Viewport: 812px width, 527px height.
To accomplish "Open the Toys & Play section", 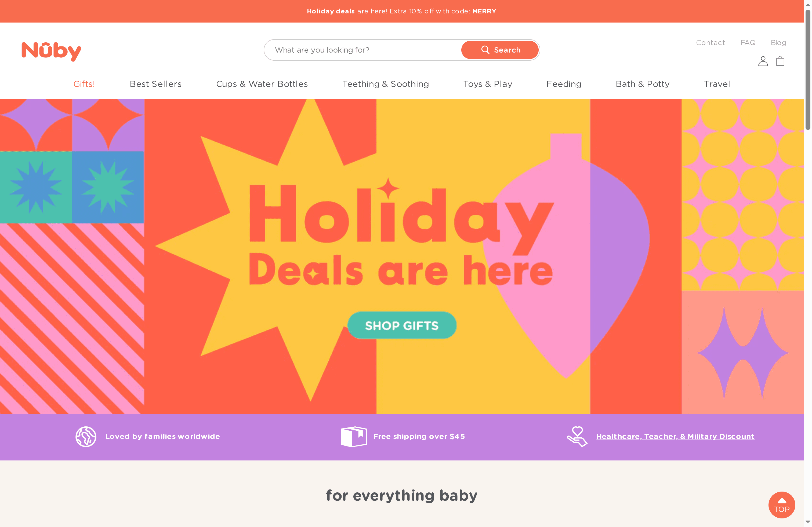I will pyautogui.click(x=488, y=84).
